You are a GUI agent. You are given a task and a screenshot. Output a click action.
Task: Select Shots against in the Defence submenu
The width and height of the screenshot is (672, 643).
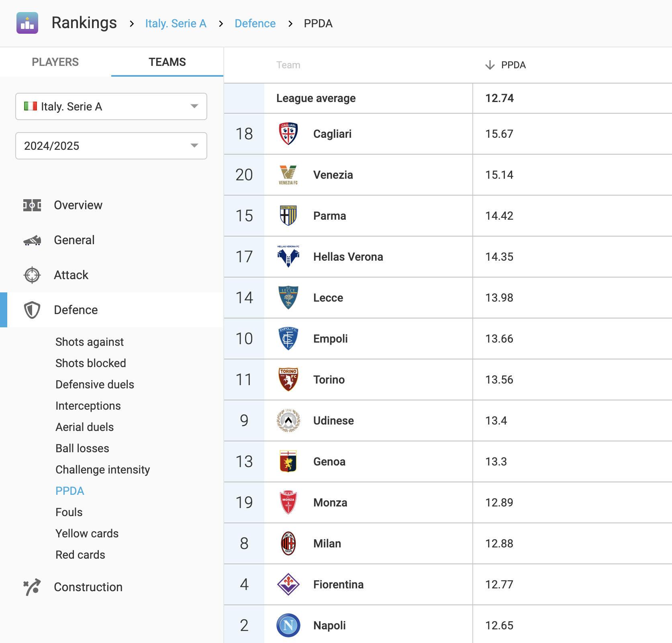[x=90, y=342]
